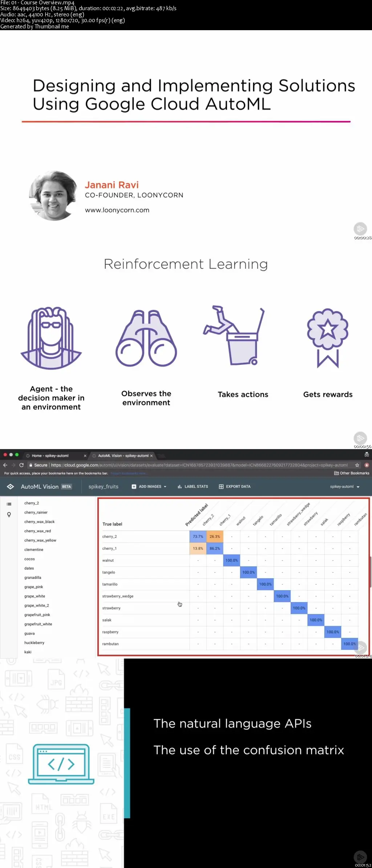Open the spikey_fruits dataset
Image resolution: width=372 pixels, height=868 pixels.
pyautogui.click(x=104, y=487)
